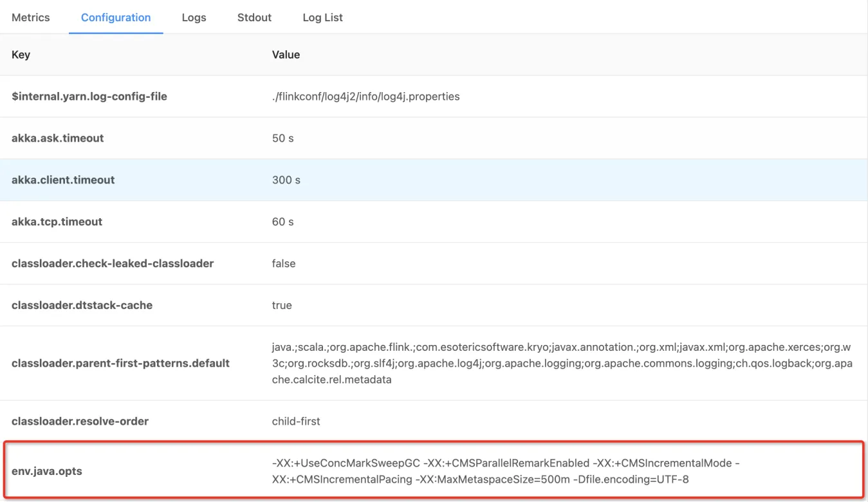Click the 300 s value
This screenshot has width=868, height=502.
point(286,180)
